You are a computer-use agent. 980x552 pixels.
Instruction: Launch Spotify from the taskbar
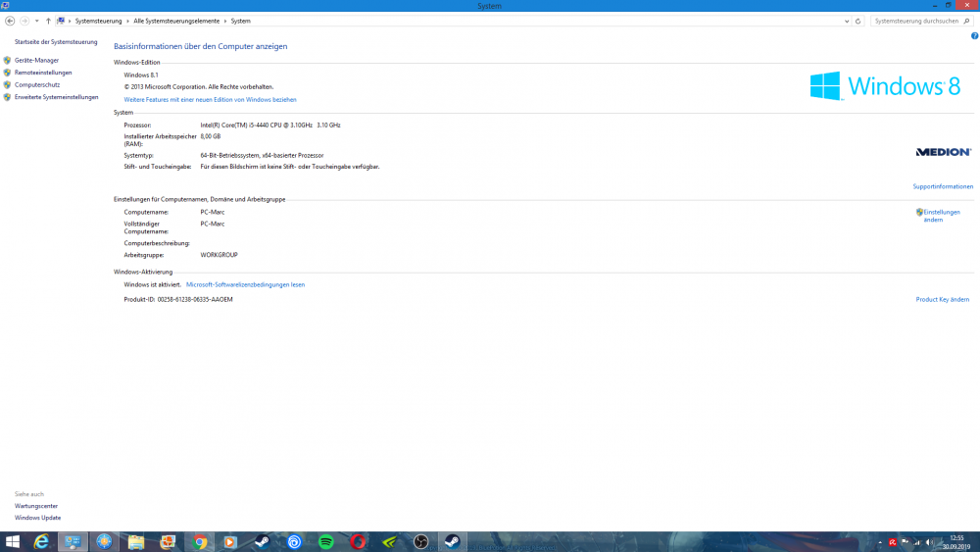tap(326, 541)
